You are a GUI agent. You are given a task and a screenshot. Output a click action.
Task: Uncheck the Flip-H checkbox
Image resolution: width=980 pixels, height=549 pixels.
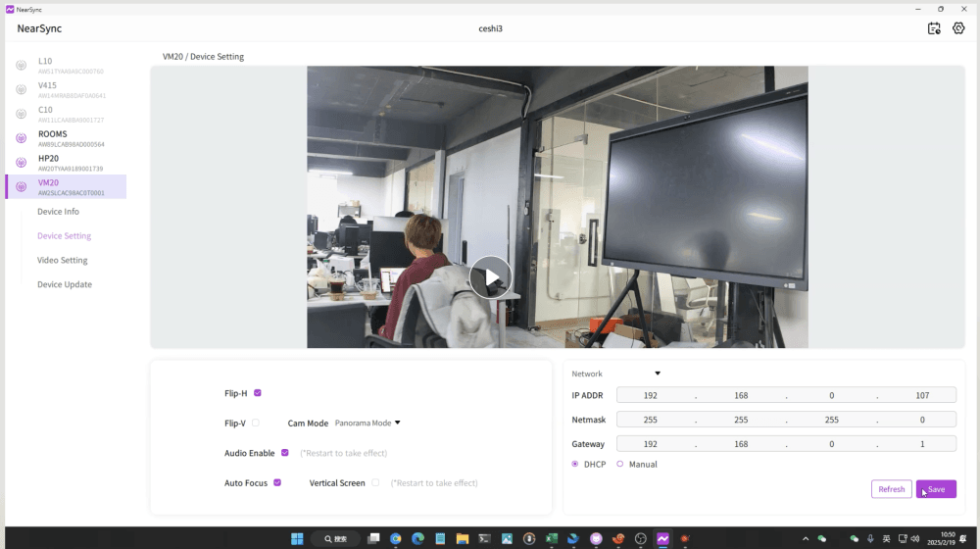(258, 393)
